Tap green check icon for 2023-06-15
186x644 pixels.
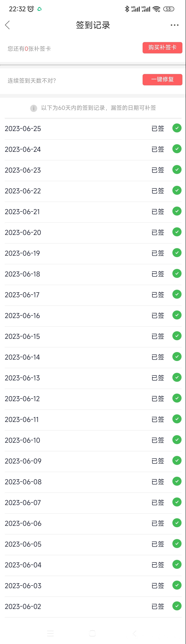tap(177, 336)
